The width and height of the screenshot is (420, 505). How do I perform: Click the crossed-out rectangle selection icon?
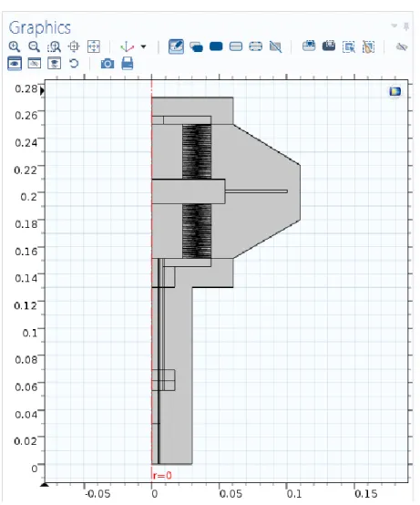tap(275, 47)
